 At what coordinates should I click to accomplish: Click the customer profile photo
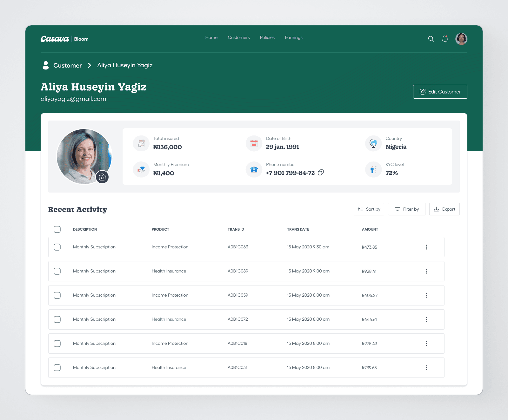(84, 156)
